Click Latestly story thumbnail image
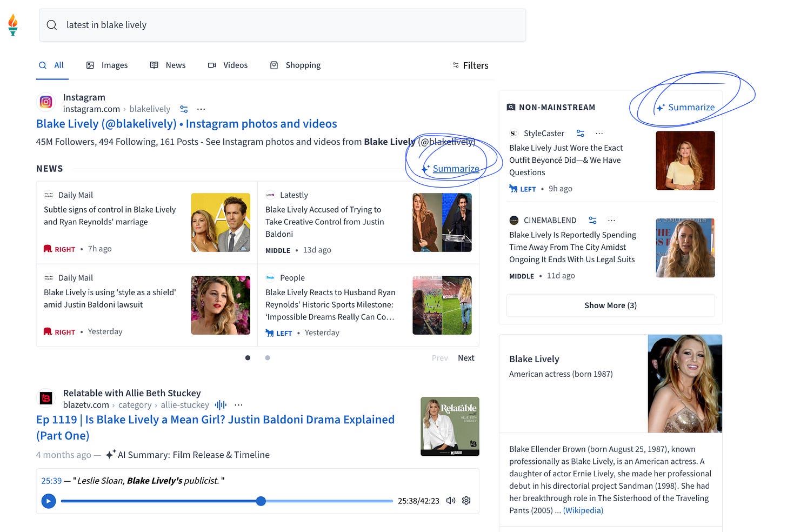The width and height of the screenshot is (787, 532). [x=442, y=222]
